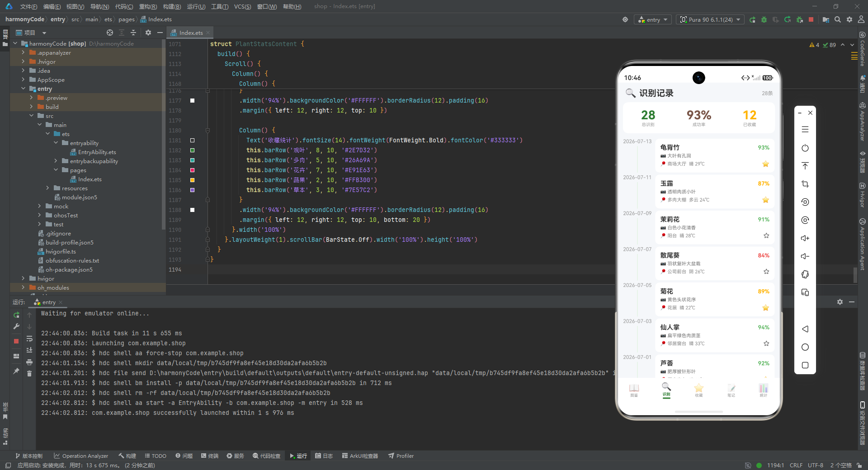Click the red Stop icon in top toolbar
868x470 pixels.
(x=811, y=19)
